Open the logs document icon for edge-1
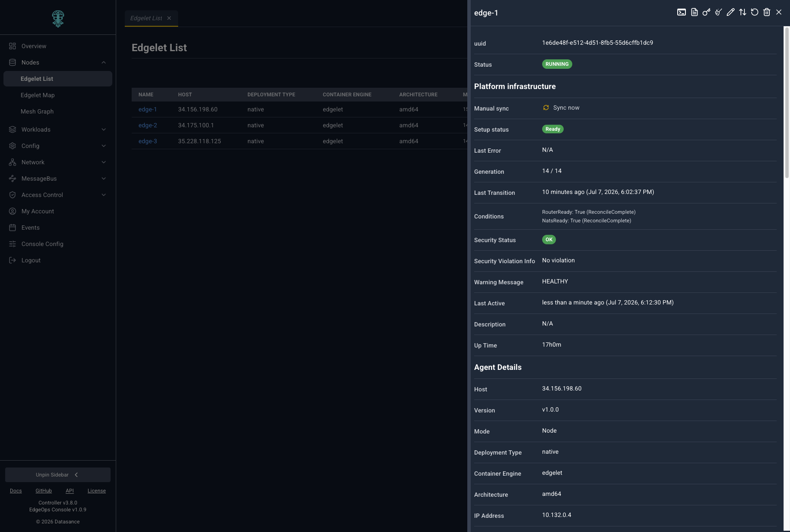This screenshot has height=532, width=790. tap(694, 12)
